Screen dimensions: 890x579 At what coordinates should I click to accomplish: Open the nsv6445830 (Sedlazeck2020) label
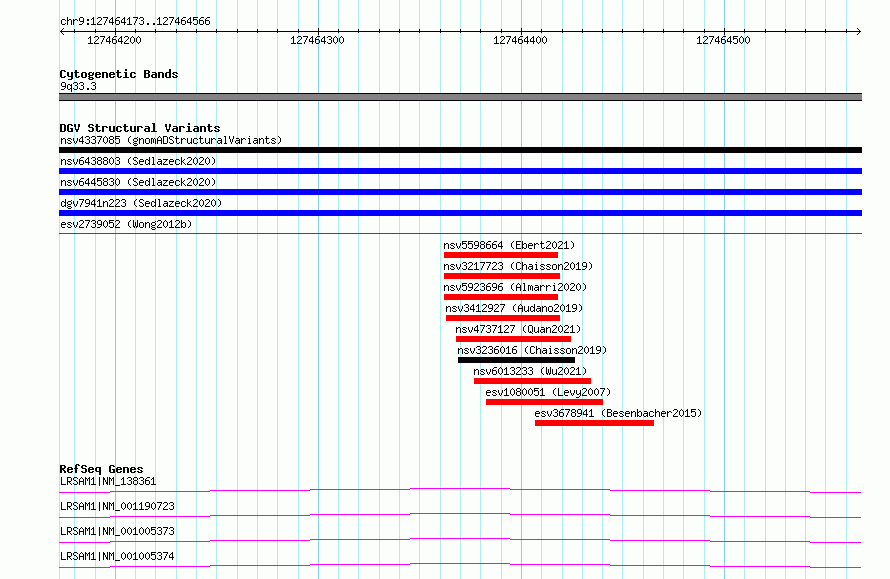[138, 182]
